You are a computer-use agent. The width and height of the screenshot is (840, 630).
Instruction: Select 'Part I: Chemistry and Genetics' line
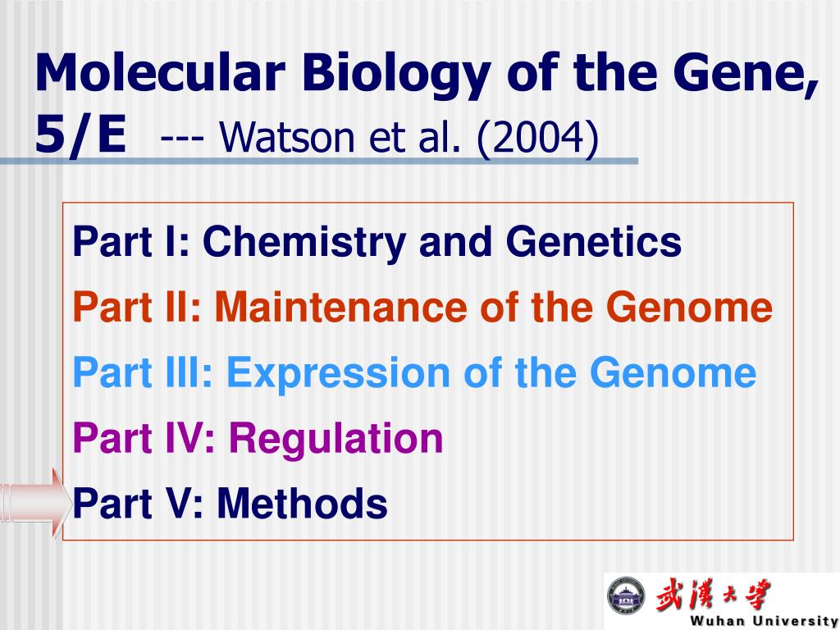pos(377,242)
